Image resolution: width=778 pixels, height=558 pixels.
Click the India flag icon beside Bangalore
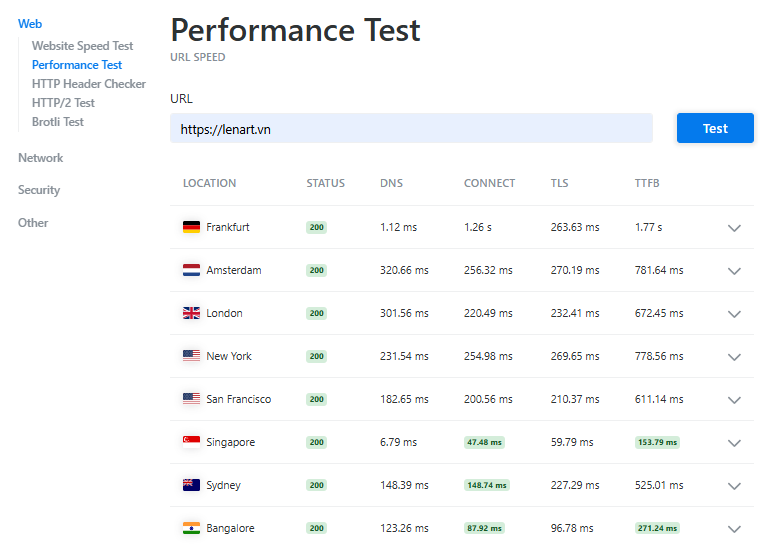coord(191,528)
